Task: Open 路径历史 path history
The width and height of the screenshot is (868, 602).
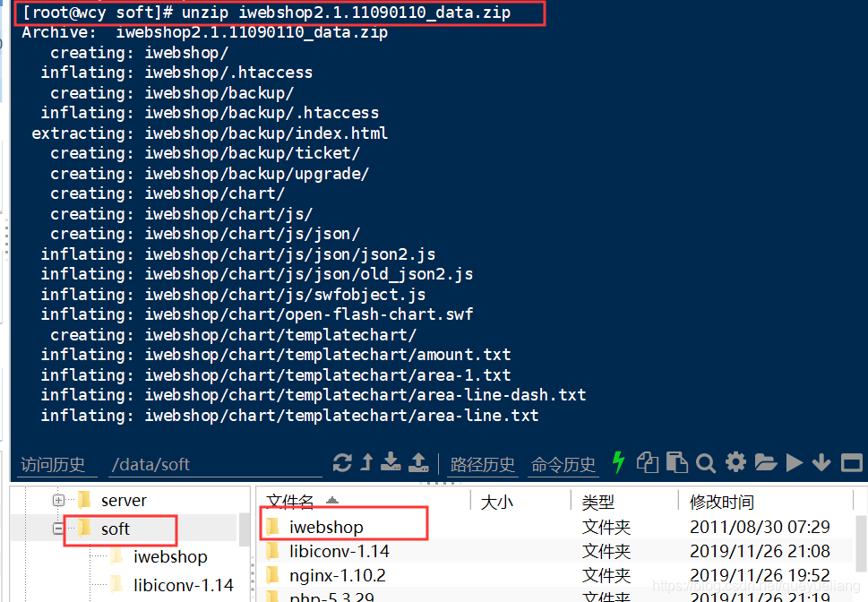Action: tap(482, 464)
